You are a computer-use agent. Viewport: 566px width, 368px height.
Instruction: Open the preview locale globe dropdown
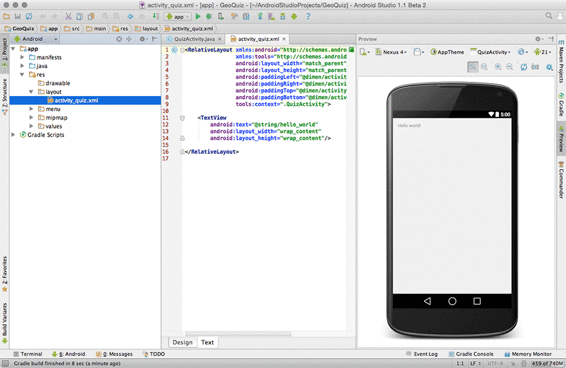coord(523,52)
